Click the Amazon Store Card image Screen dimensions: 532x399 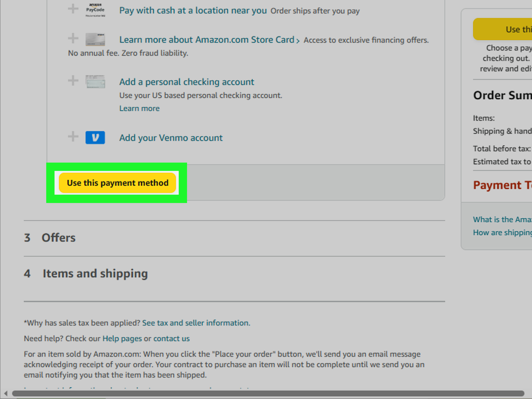(x=95, y=39)
